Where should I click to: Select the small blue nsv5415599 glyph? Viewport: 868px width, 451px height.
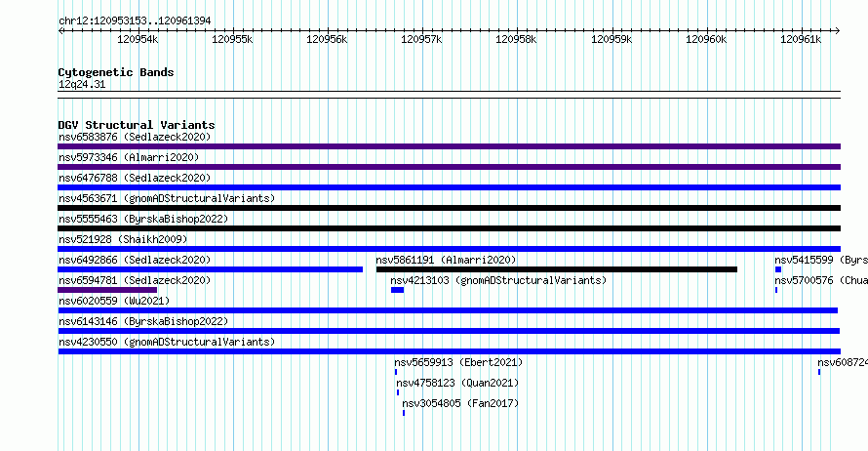(x=777, y=269)
